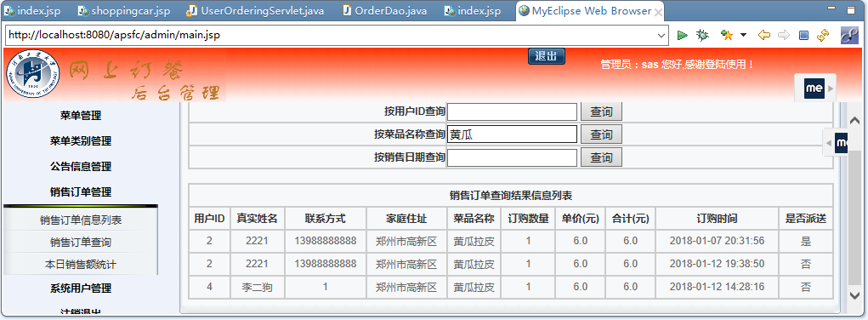Screen dimensions: 868x320
Task: Click the 管理员 sas greeting text
Action: click(x=677, y=65)
